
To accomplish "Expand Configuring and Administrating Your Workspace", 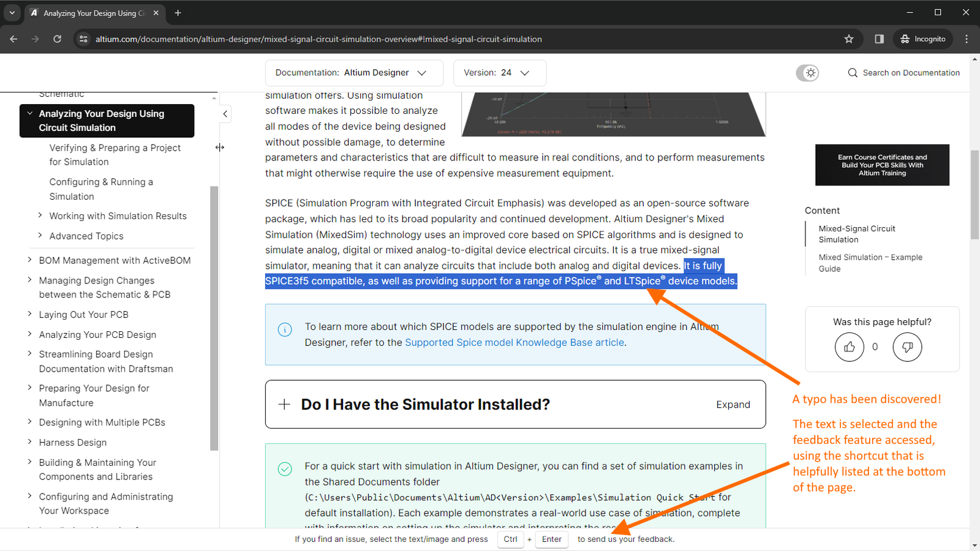I will (x=29, y=497).
